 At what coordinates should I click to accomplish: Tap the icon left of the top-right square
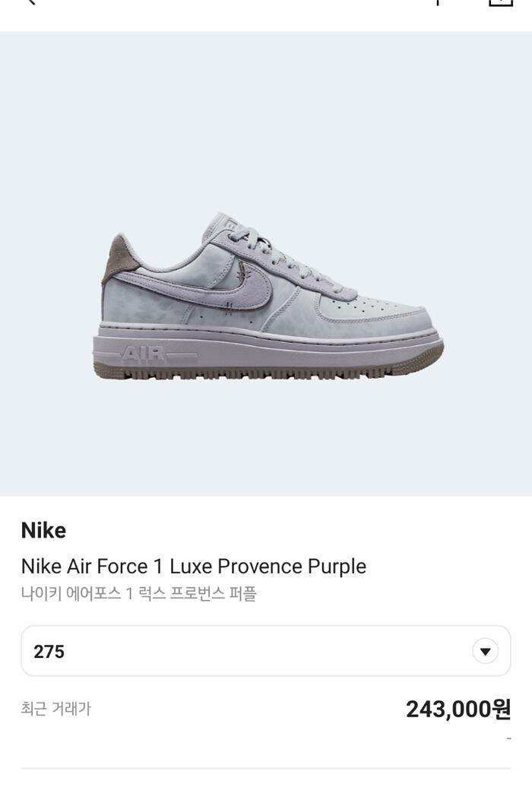[438, 2]
